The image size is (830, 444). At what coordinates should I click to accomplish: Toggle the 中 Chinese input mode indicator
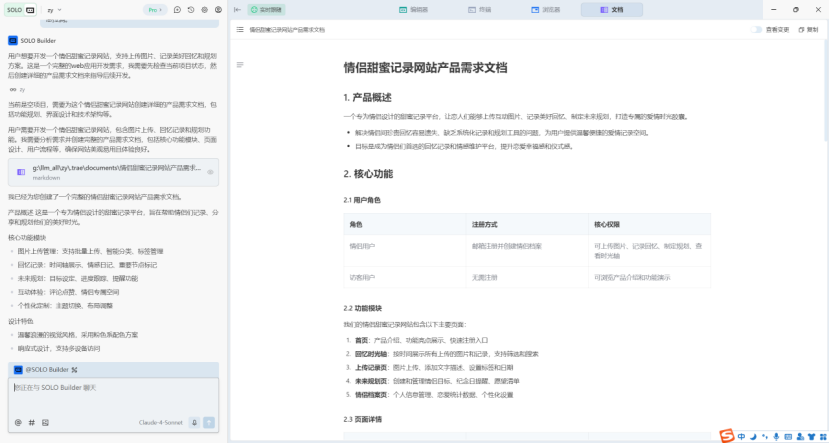[741, 437]
